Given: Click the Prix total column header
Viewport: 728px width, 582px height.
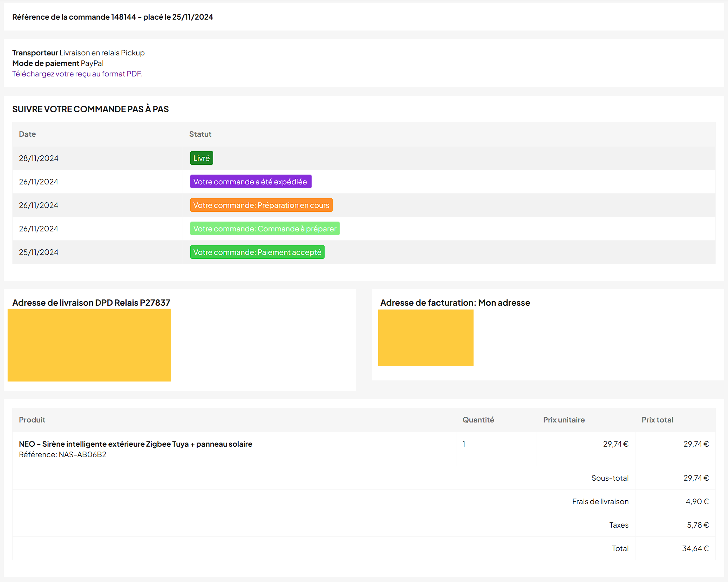Looking at the screenshot, I should [657, 420].
